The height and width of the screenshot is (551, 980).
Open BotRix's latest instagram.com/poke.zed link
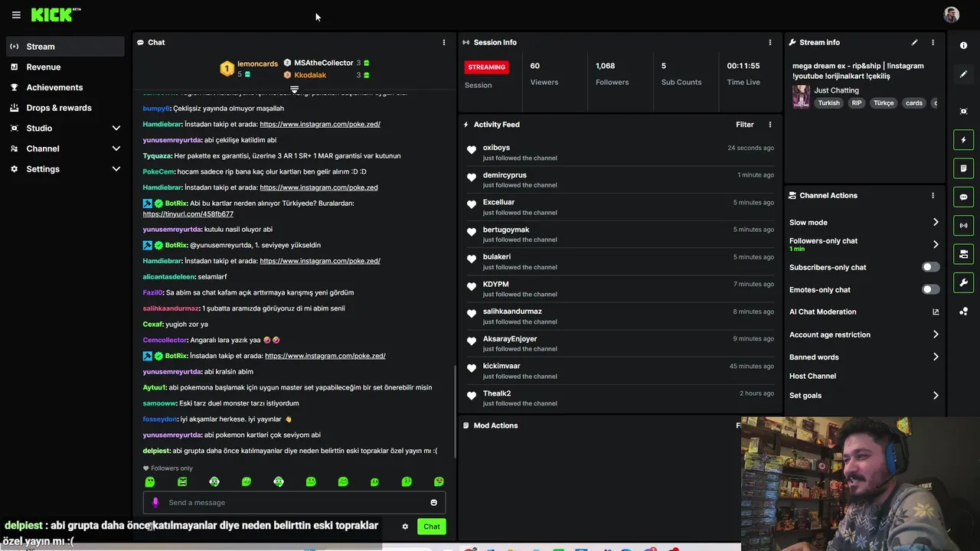pyautogui.click(x=325, y=356)
